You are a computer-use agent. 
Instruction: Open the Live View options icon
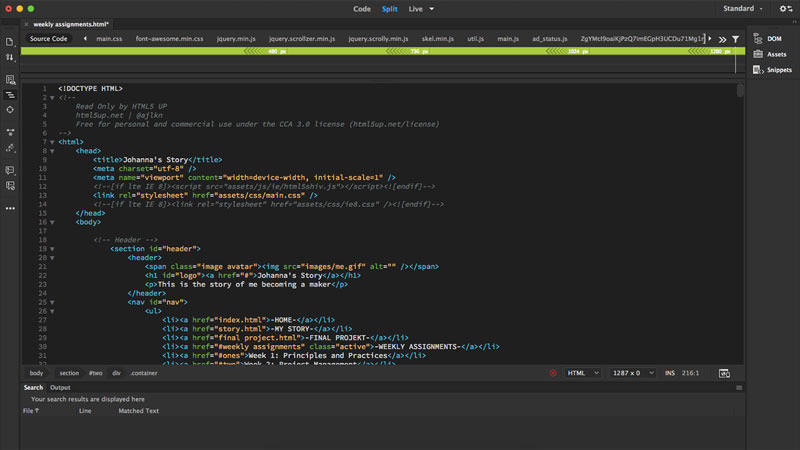[x=10, y=79]
